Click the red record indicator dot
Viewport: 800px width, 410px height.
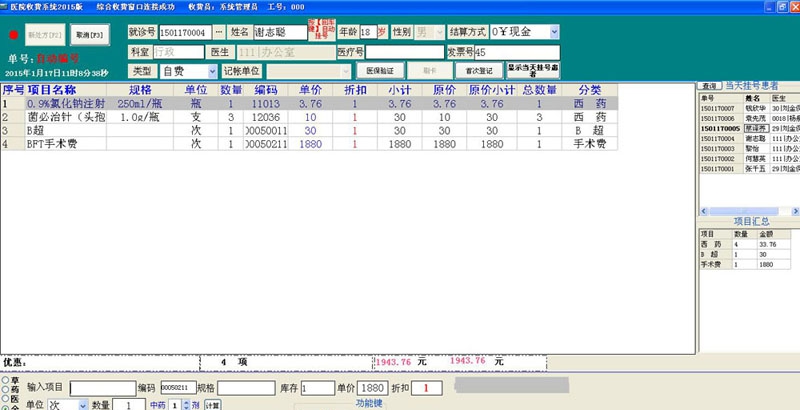pyautogui.click(x=14, y=33)
